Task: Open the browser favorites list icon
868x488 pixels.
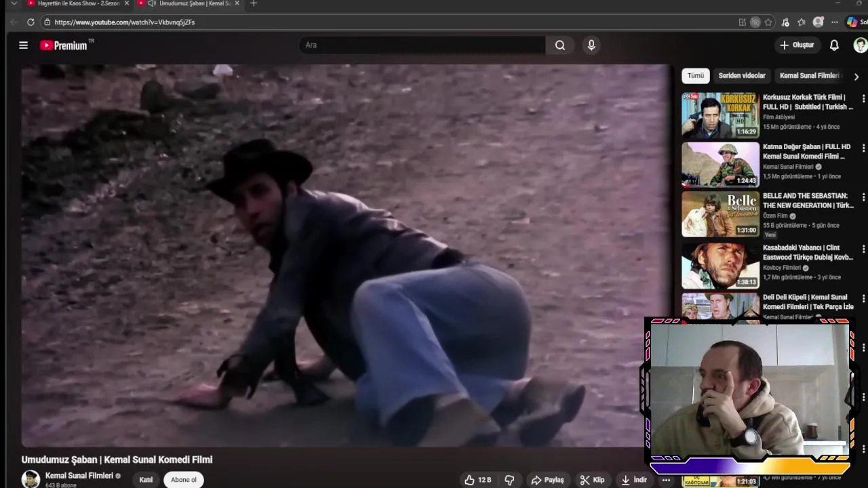Action: [802, 22]
